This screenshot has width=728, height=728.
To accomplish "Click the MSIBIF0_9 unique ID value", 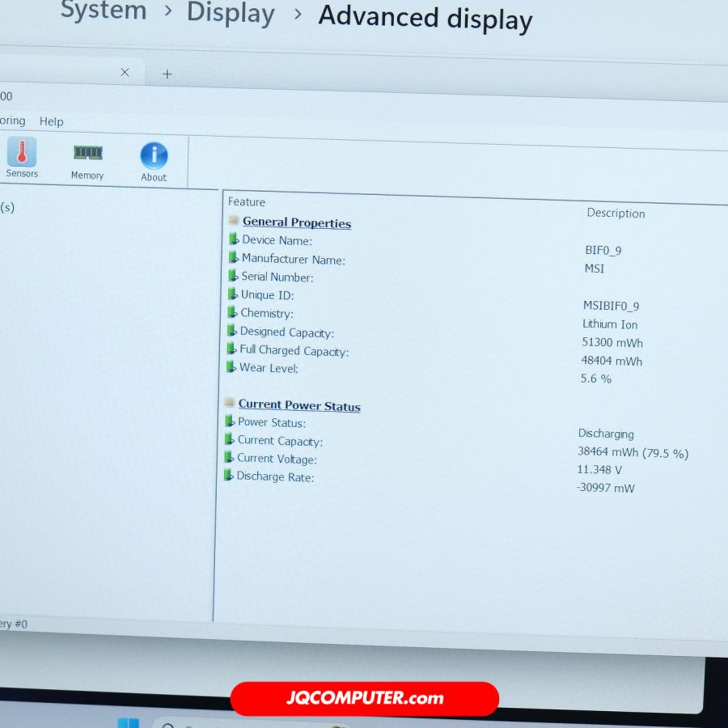I will 611,306.
